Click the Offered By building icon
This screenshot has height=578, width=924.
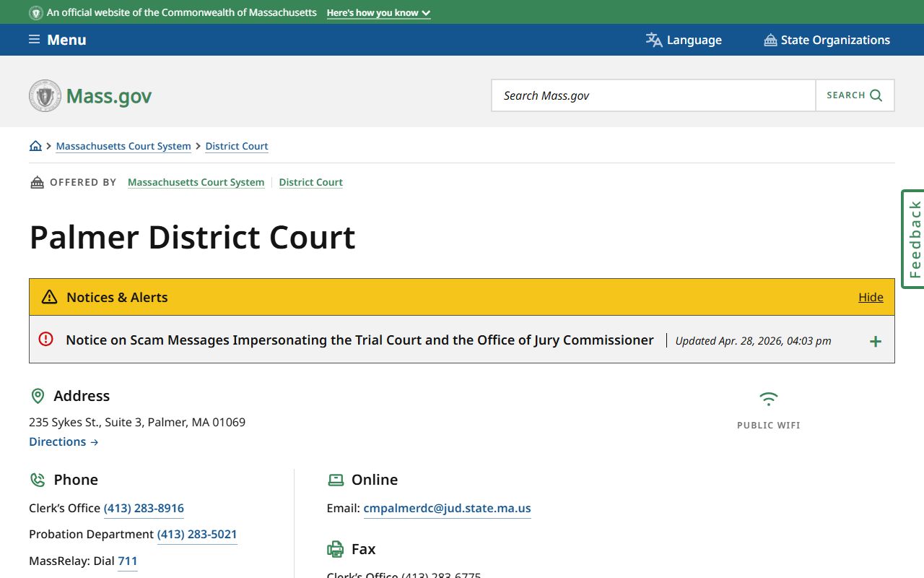coord(37,182)
